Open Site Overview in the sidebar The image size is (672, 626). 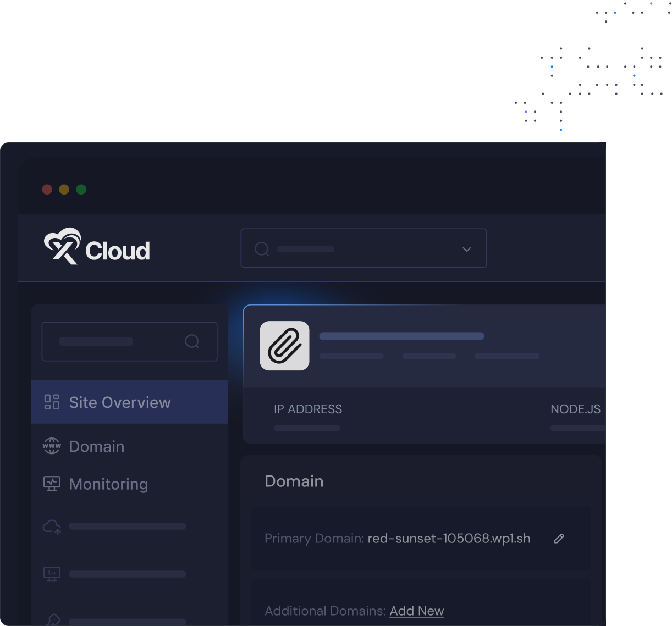pyautogui.click(x=120, y=402)
